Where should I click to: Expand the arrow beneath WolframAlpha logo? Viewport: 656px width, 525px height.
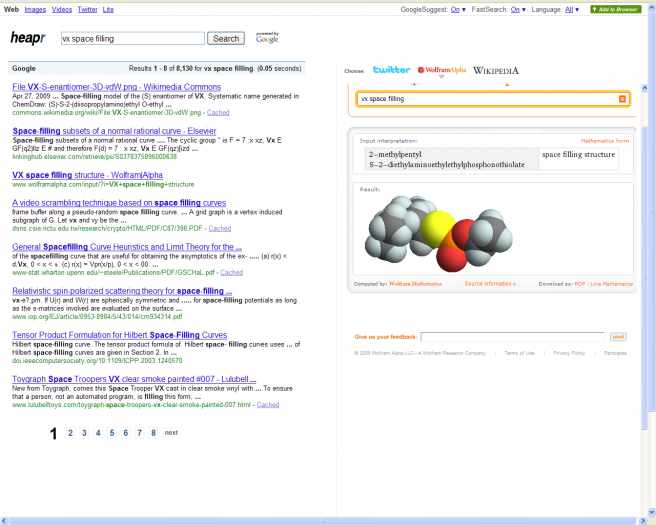441,77
